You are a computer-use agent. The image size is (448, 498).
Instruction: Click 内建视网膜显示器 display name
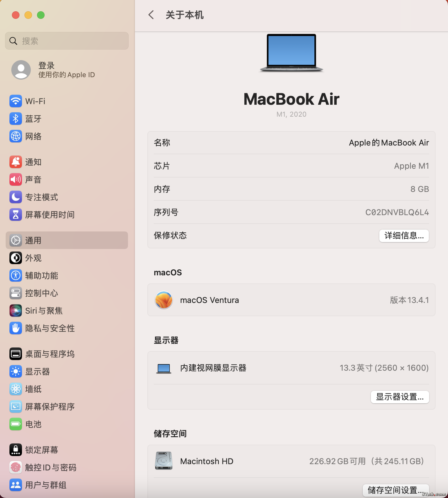213,368
